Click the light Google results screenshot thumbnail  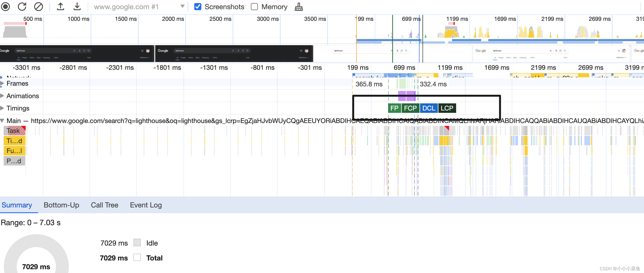pyautogui.click(x=551, y=53)
